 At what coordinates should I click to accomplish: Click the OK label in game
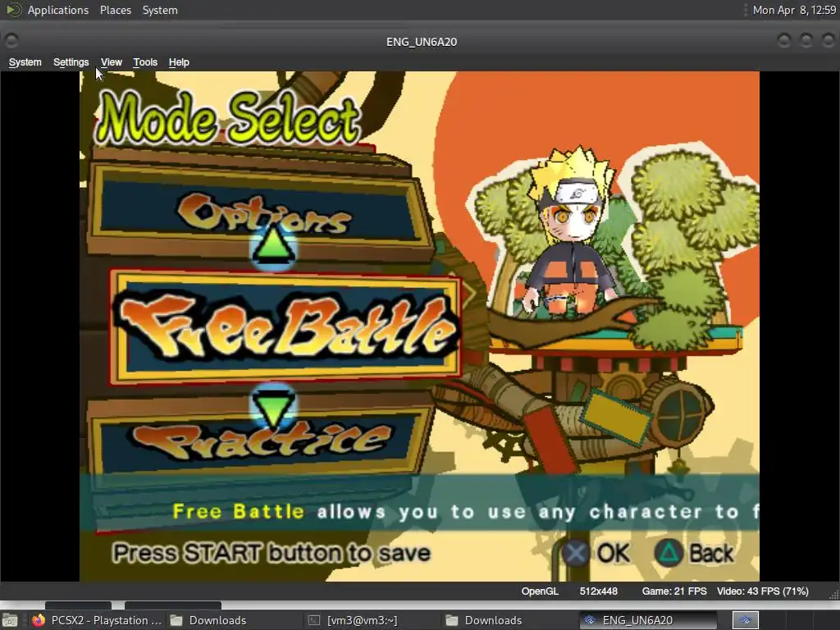pyautogui.click(x=614, y=554)
